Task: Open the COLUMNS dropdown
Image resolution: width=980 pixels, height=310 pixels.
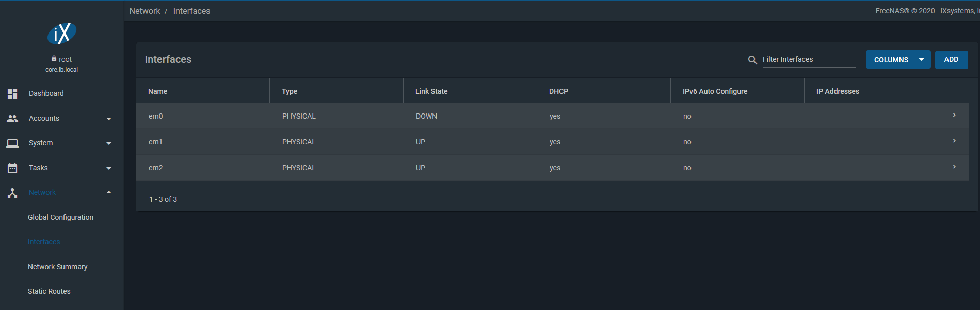Action: 898,60
